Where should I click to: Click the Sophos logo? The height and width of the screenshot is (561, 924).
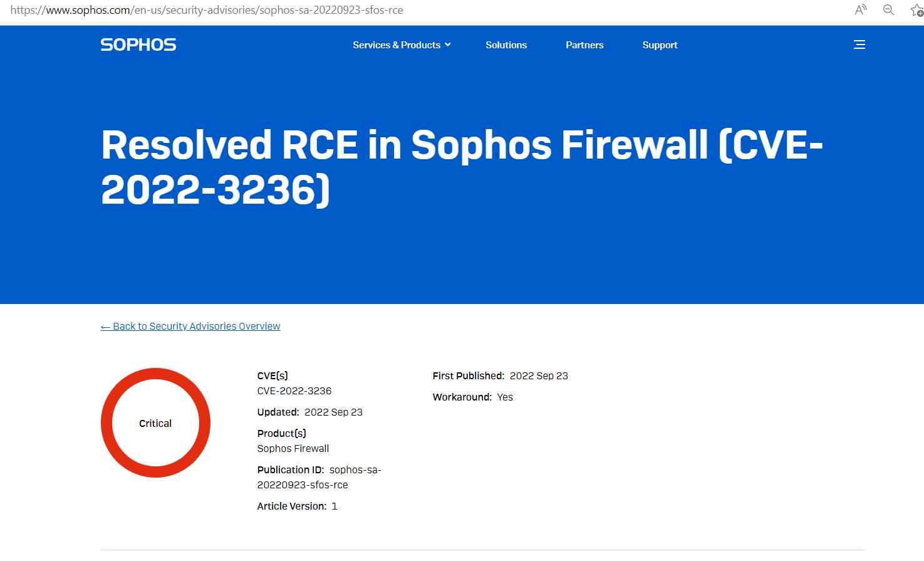138,45
